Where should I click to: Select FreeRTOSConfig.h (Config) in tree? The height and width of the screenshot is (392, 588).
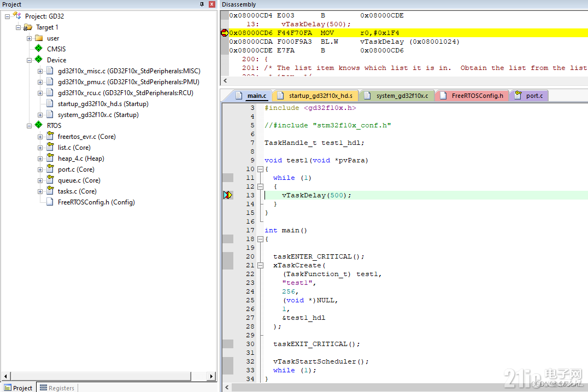coord(96,202)
